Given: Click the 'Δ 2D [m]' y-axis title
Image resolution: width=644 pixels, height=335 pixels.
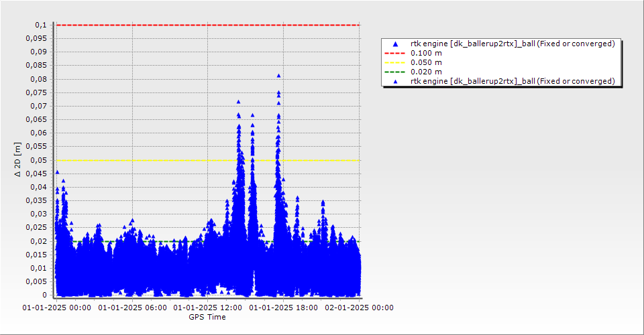Looking at the screenshot, I should click(x=17, y=160).
